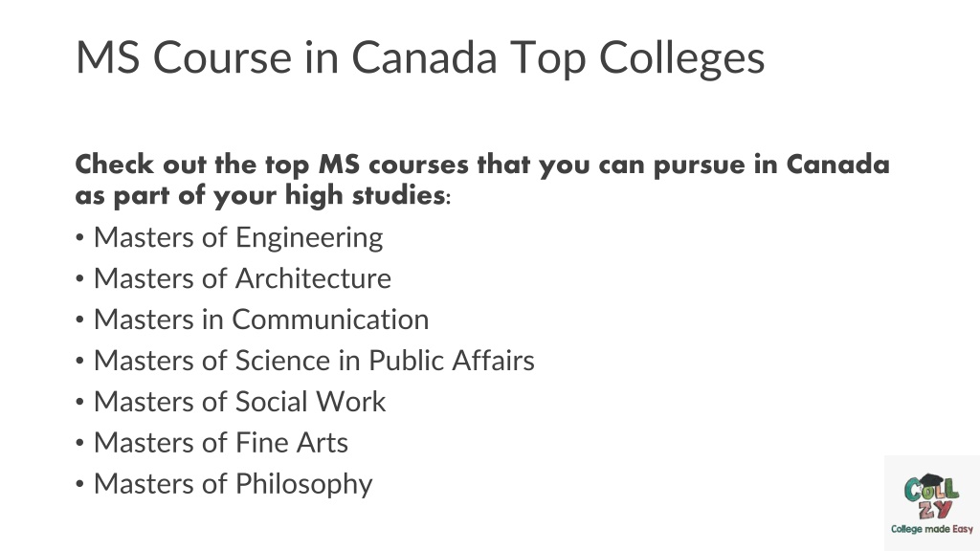Click the bullet point before Masters of Philosophy
The height and width of the screenshot is (551, 980).
(x=79, y=484)
